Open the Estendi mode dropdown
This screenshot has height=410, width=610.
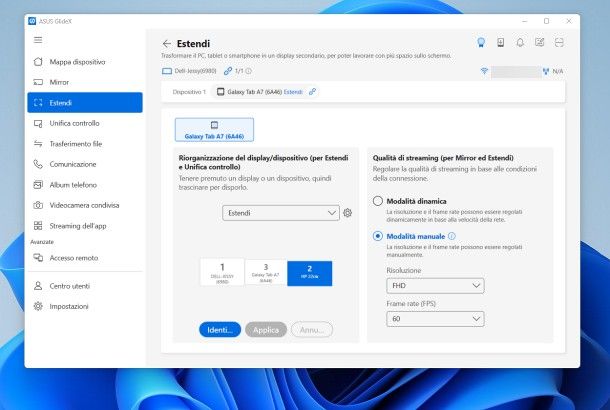coord(281,213)
